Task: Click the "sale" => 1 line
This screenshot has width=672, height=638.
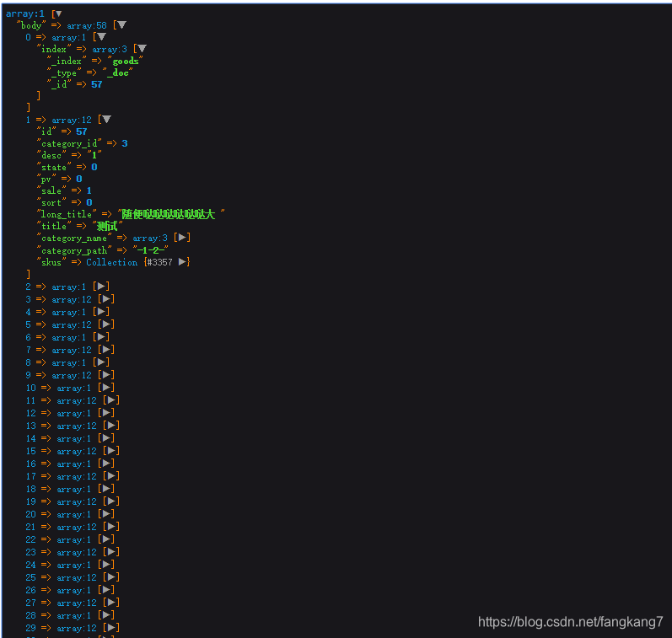Action: (64, 190)
